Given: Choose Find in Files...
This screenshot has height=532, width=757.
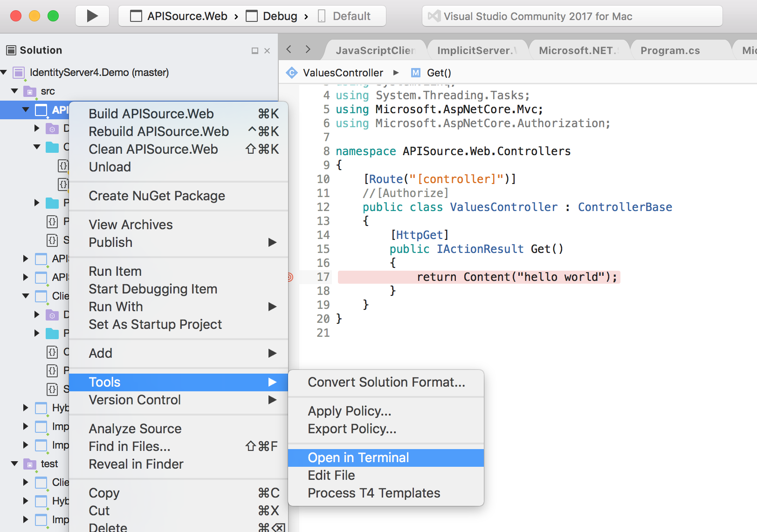Looking at the screenshot, I should point(179,446).
